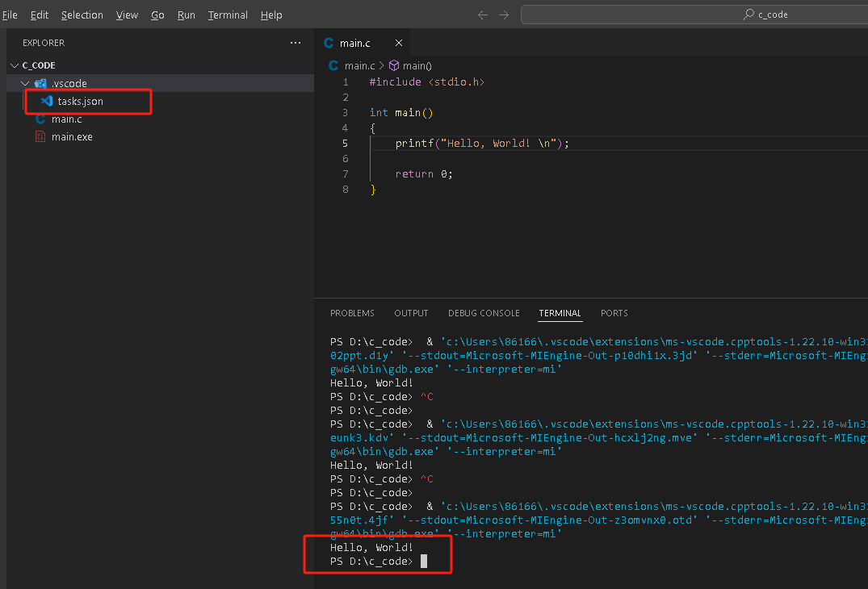
Task: Click the first ^C text in terminal
Action: click(x=427, y=396)
